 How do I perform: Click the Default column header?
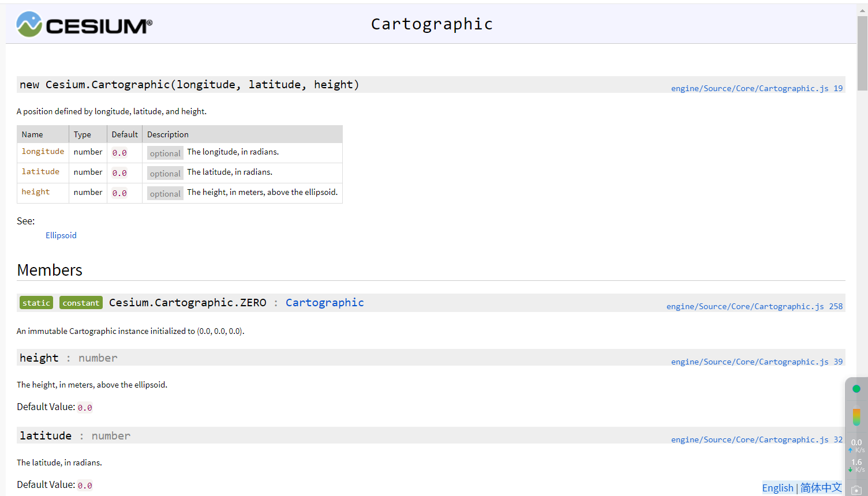125,134
